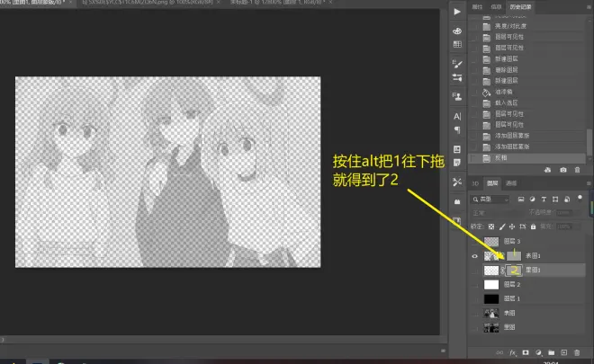Click the mask link icon on 里图1

503,271
